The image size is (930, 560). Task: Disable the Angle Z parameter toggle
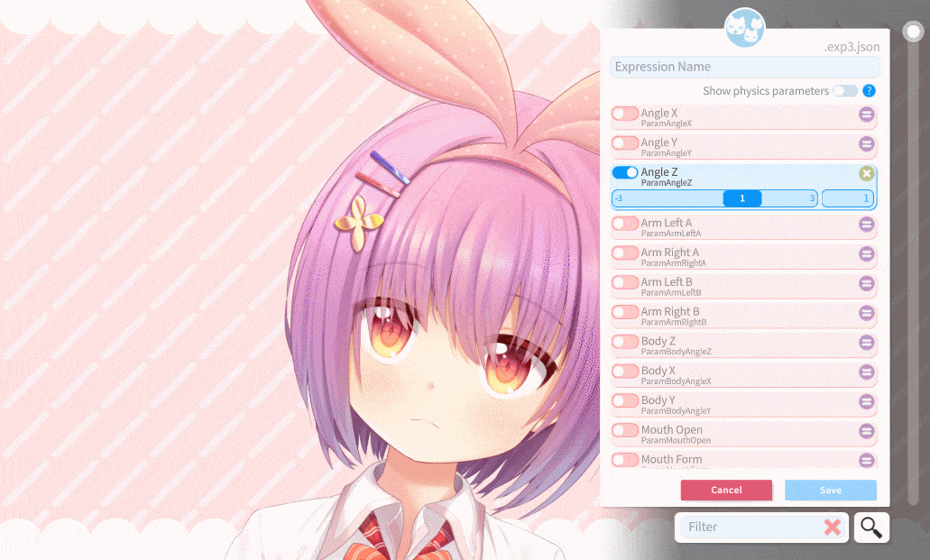624,172
